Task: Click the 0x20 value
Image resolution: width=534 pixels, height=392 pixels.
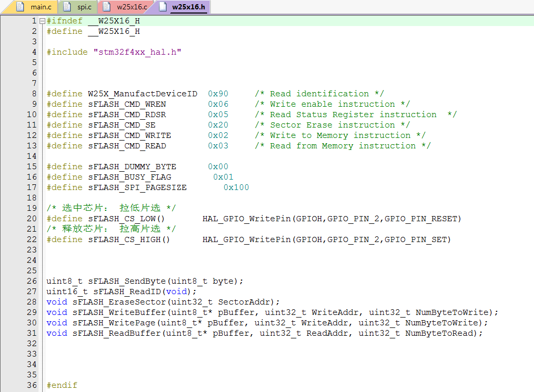Action: (218, 125)
